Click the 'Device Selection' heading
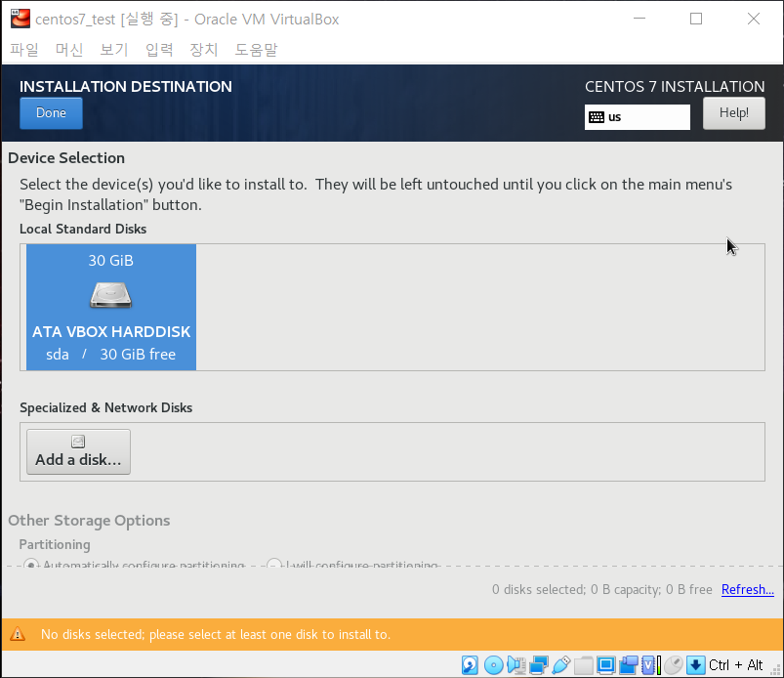Screen dimensions: 784x678 [x=66, y=158]
